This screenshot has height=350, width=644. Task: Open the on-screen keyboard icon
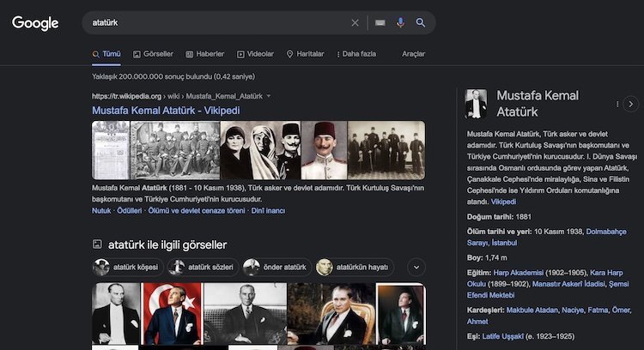click(380, 23)
